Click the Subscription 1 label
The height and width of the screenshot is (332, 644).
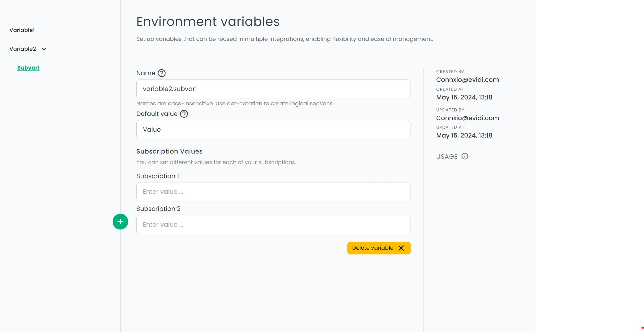coord(158,176)
